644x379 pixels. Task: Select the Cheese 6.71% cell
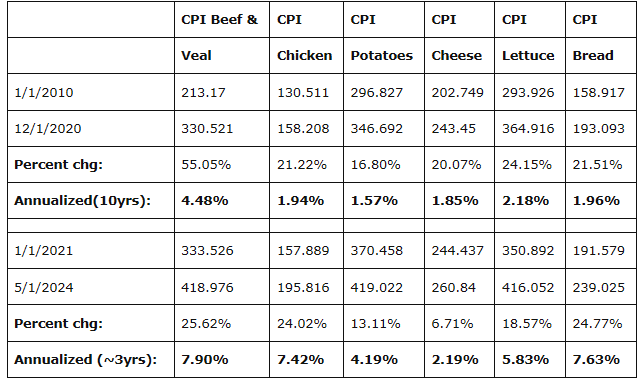click(x=459, y=324)
